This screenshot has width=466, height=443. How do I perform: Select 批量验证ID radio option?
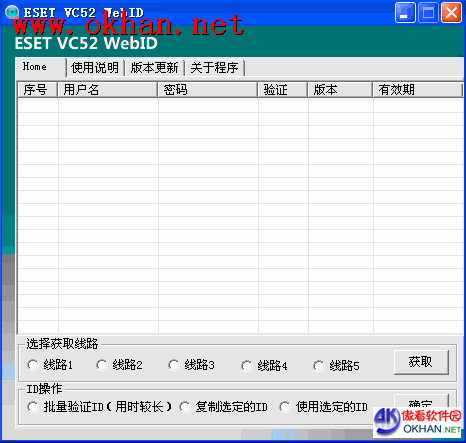tap(33, 407)
